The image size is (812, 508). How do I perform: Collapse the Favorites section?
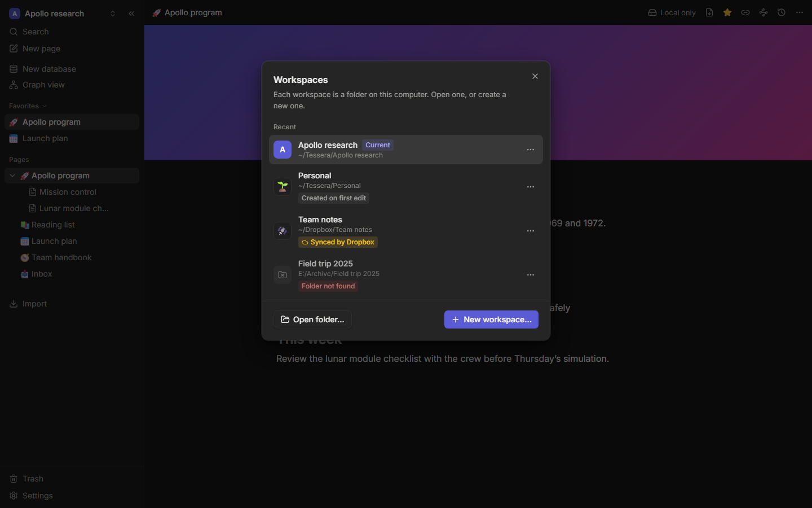[x=28, y=106]
